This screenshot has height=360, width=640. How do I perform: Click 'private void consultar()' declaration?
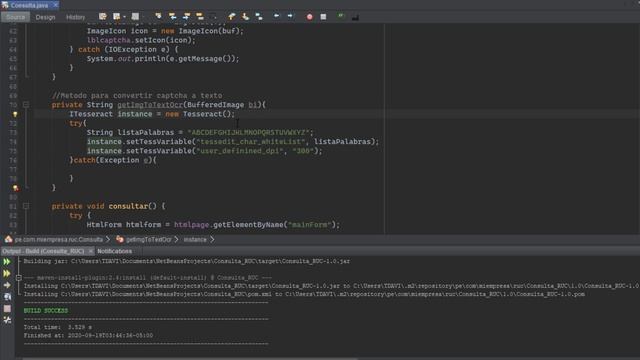[109, 206]
